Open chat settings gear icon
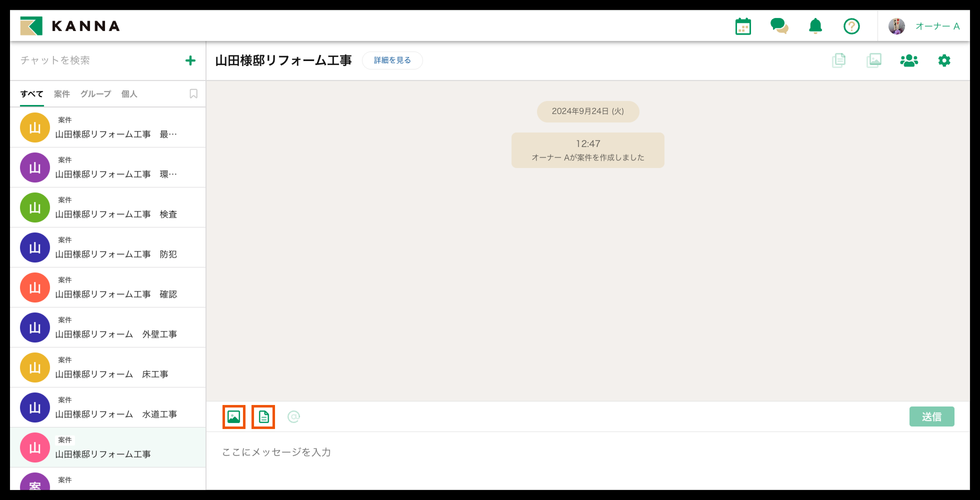 944,60
